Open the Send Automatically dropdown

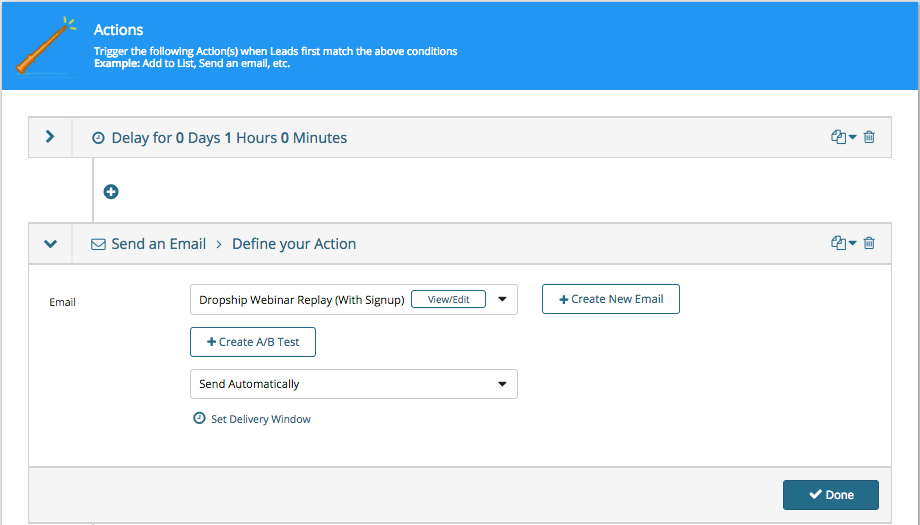pos(354,384)
